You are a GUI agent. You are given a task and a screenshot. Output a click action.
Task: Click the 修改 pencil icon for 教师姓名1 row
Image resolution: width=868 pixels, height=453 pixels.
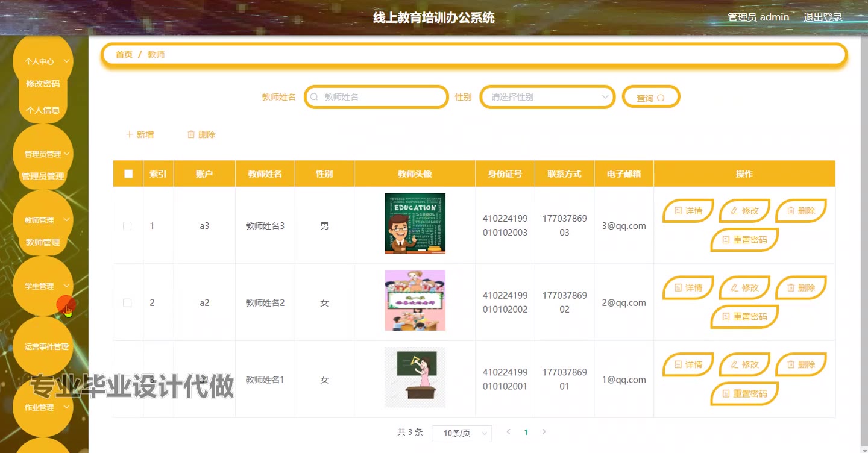734,364
